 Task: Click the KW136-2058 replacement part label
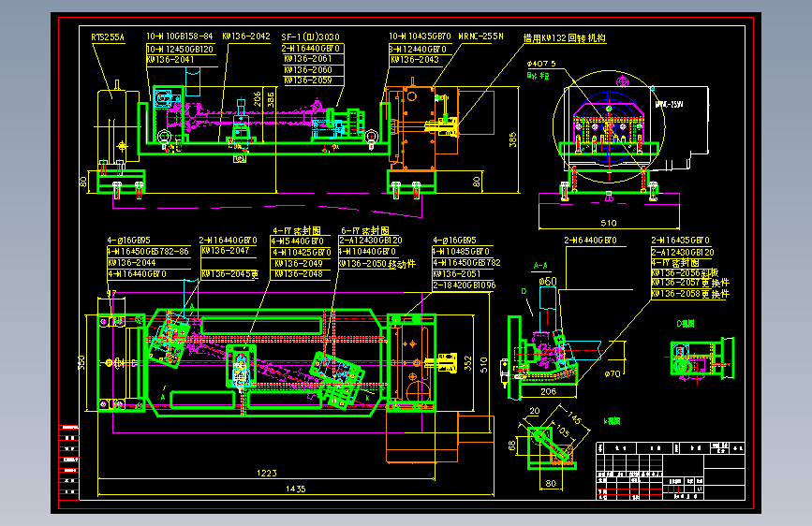click(x=690, y=294)
